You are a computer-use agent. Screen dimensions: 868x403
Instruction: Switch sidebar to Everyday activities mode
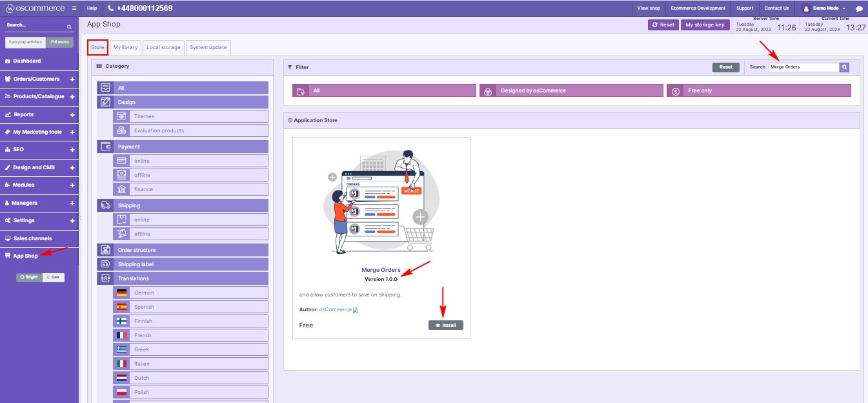click(x=26, y=42)
